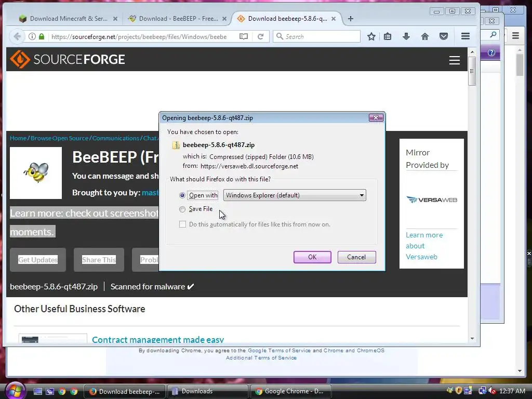Image resolution: width=532 pixels, height=399 pixels.
Task: Select the Save File radio button
Action: pos(182,209)
